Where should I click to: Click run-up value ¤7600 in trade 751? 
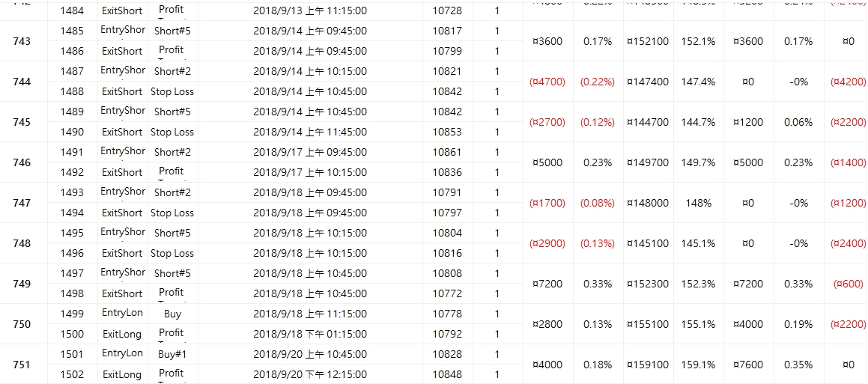click(748, 365)
